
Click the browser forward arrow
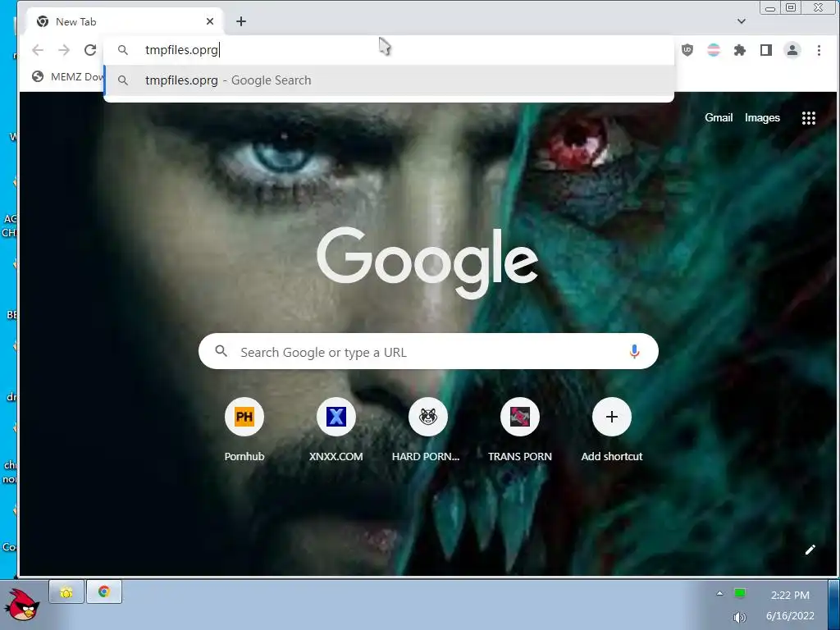[x=64, y=50]
